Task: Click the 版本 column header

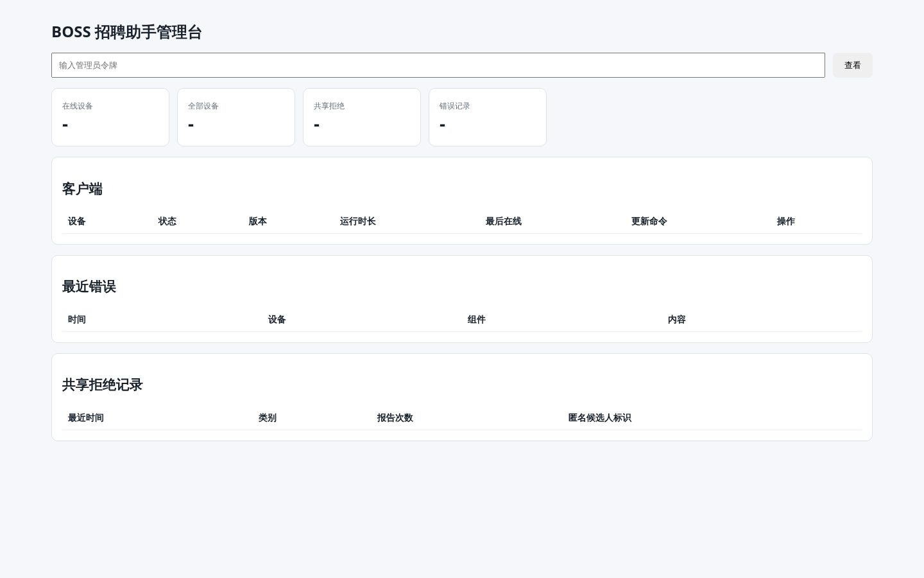Action: tap(258, 221)
